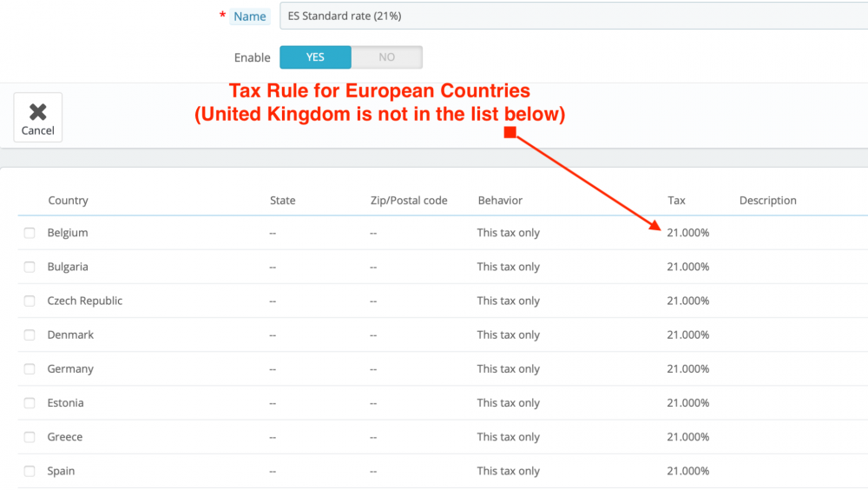
Task: Click Estonia's 'This tax only' behavior
Action: (508, 403)
